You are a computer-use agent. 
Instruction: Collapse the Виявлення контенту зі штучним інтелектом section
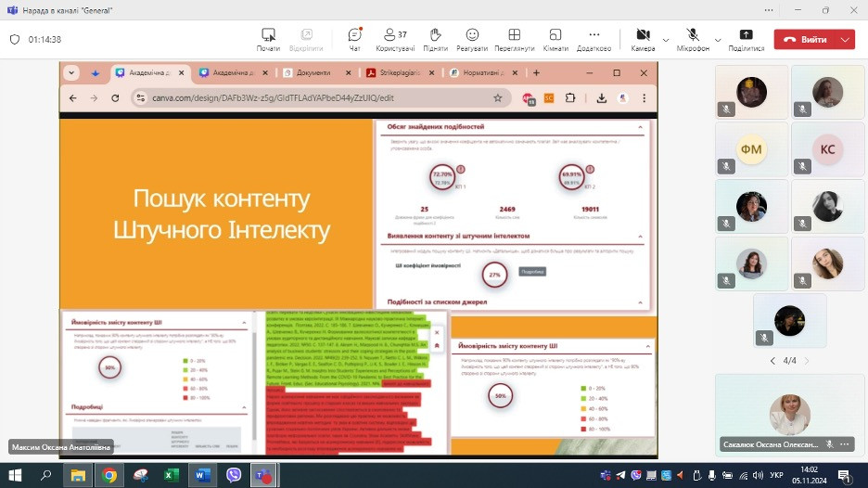point(641,236)
